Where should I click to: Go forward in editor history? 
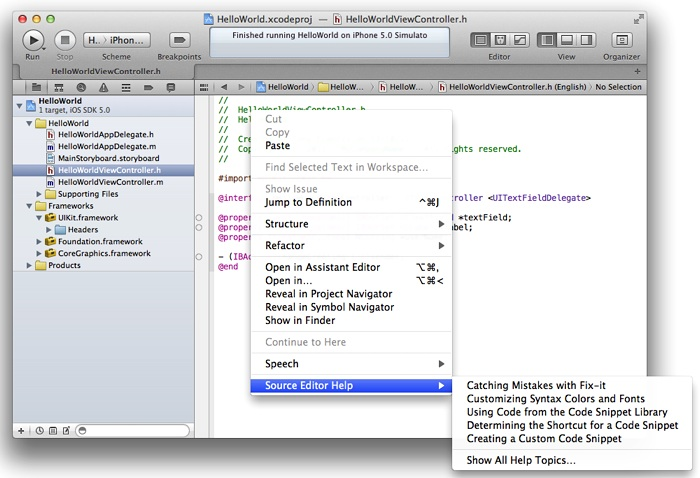point(242,87)
